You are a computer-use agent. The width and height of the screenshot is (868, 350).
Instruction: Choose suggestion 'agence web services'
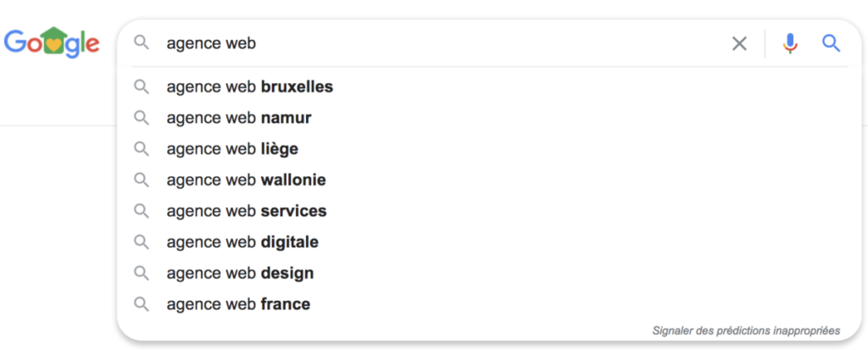489,211
